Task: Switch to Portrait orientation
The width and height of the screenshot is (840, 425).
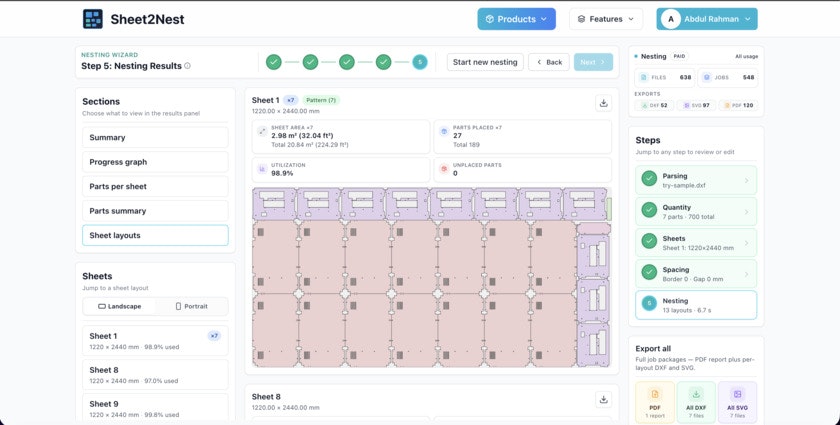Action: tap(191, 307)
